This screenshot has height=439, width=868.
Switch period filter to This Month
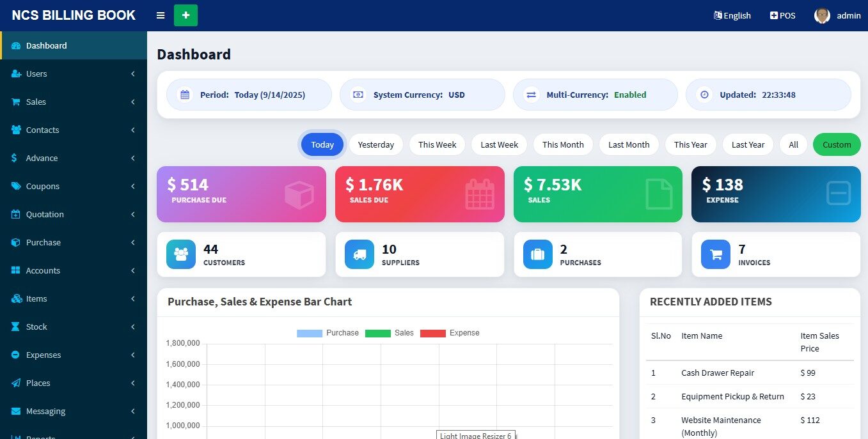[x=562, y=144]
